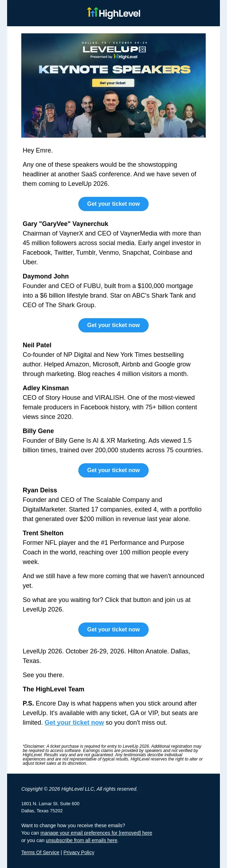Open the Keynote Speakers banner image
Image resolution: width=227 pixels, height=868 pixels.
coord(113,85)
